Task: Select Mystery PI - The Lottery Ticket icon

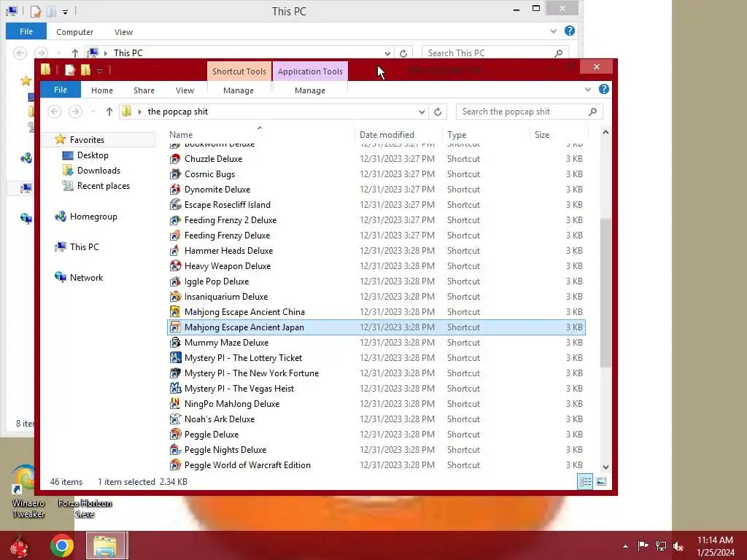Action: point(175,358)
